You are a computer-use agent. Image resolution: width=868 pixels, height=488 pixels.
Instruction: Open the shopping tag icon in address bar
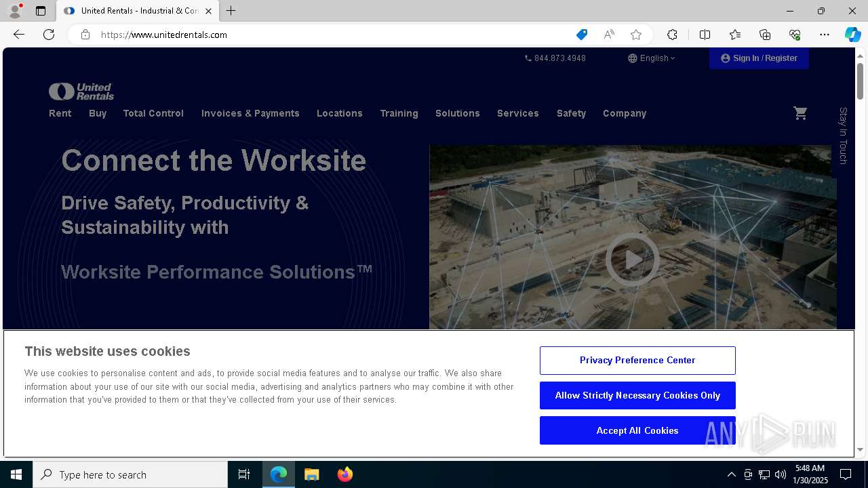[x=582, y=35]
